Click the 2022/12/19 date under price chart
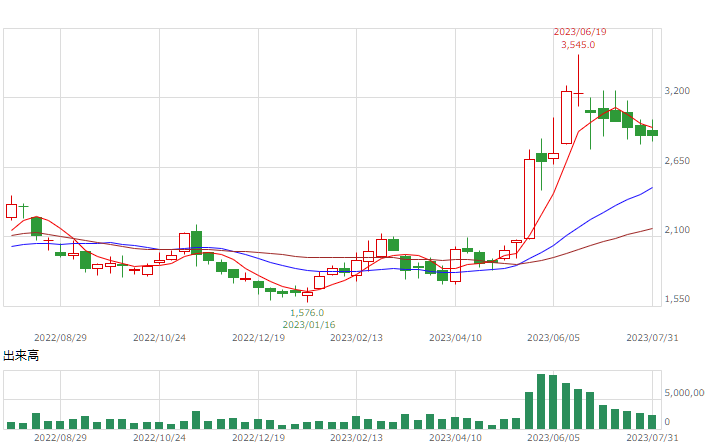This screenshot has height=442, width=705. (x=258, y=338)
